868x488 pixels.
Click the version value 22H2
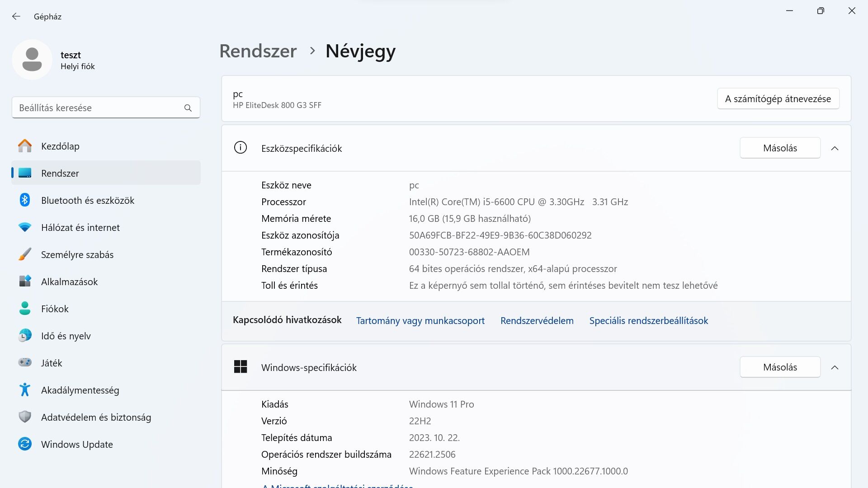click(x=420, y=421)
